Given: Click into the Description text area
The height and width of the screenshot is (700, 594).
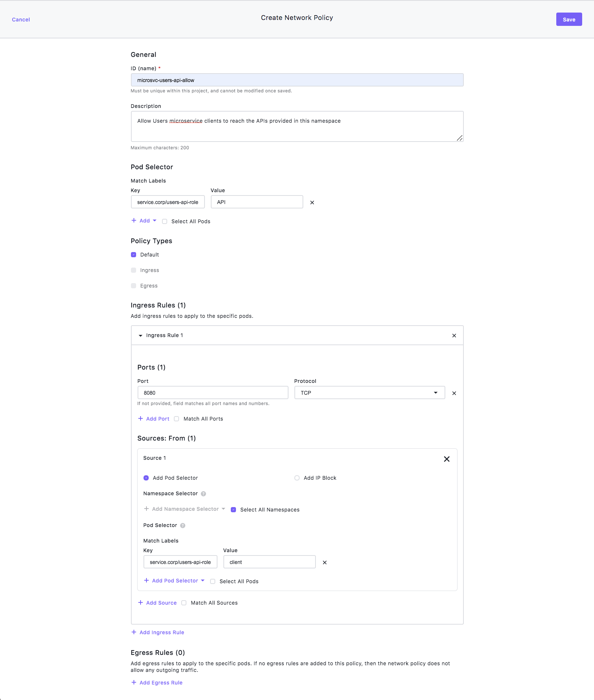Looking at the screenshot, I should pyautogui.click(x=297, y=126).
